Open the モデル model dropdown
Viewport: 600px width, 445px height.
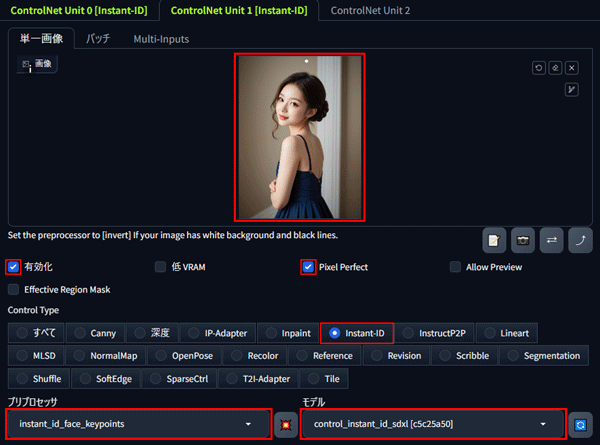pos(433,424)
